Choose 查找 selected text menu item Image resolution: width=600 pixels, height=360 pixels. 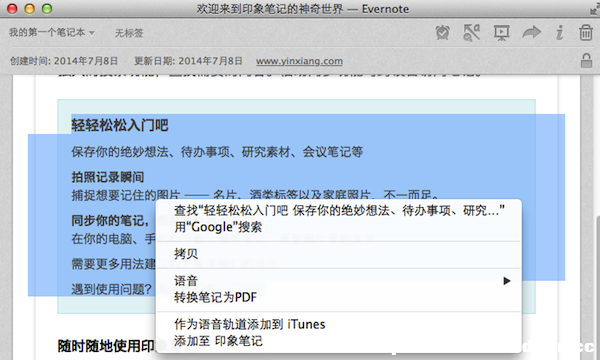click(339, 210)
